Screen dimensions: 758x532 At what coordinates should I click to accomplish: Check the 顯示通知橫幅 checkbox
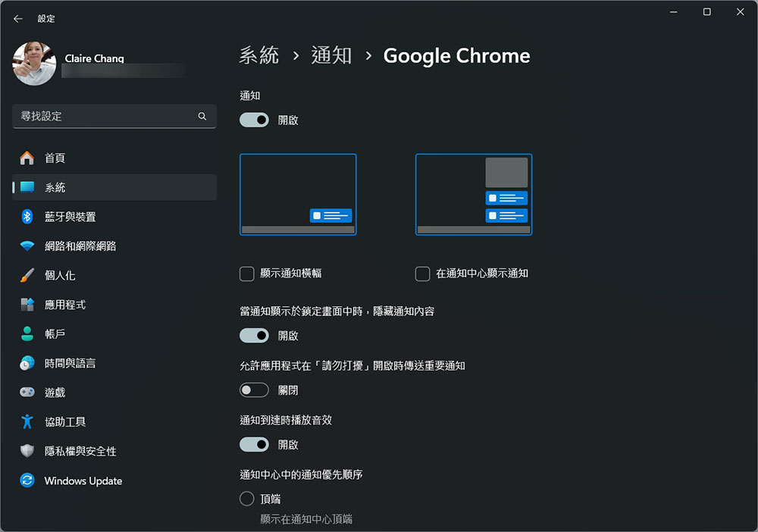click(247, 274)
